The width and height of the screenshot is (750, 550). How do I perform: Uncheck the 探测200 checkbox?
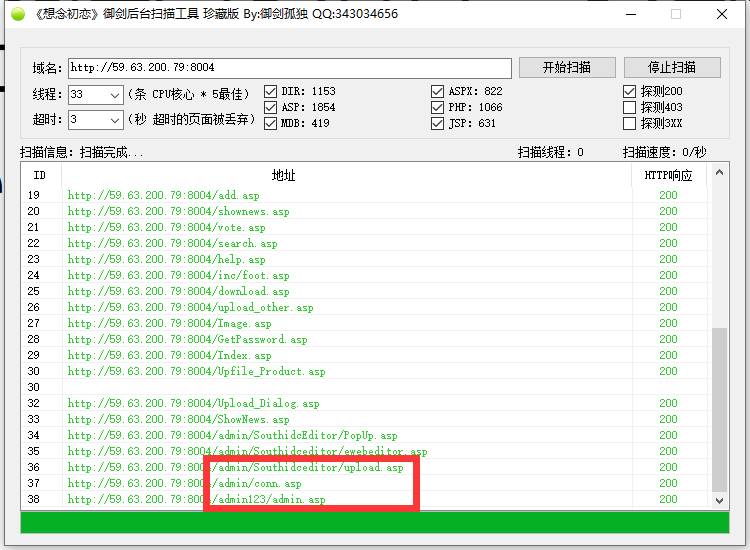pos(629,91)
